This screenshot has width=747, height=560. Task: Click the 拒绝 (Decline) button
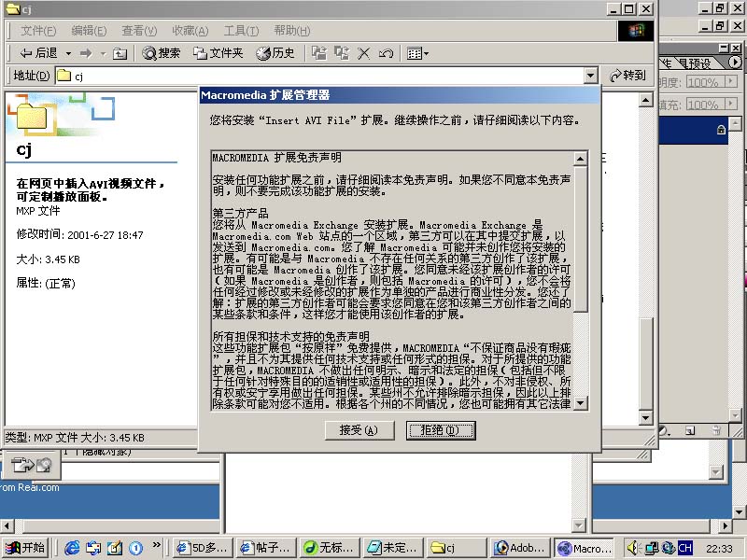[441, 430]
